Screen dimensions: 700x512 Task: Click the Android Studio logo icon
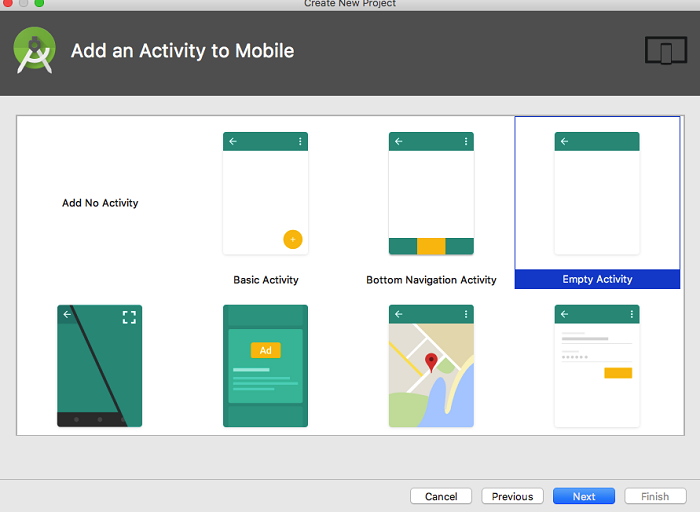(x=35, y=51)
